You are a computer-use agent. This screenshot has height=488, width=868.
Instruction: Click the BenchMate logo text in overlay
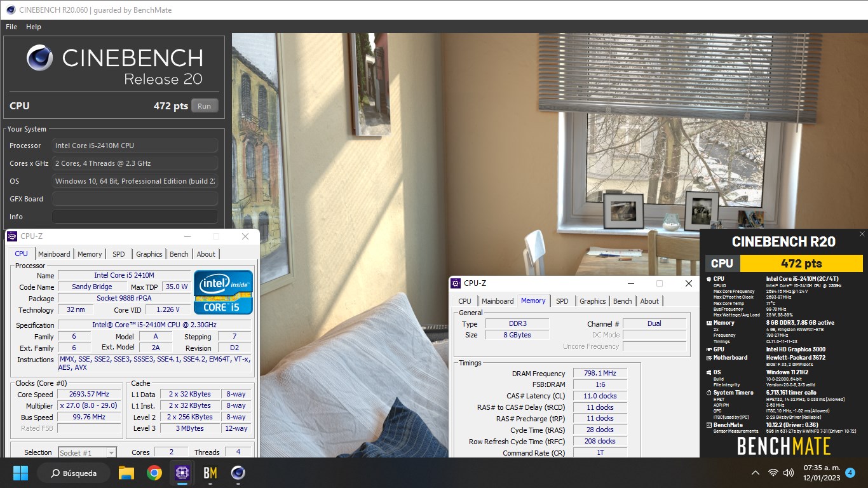click(x=783, y=446)
